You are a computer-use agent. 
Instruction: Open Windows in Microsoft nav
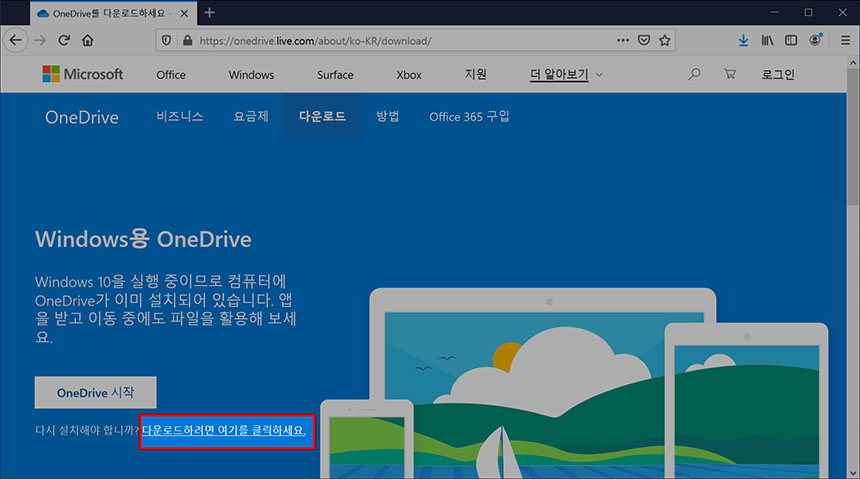pos(251,75)
